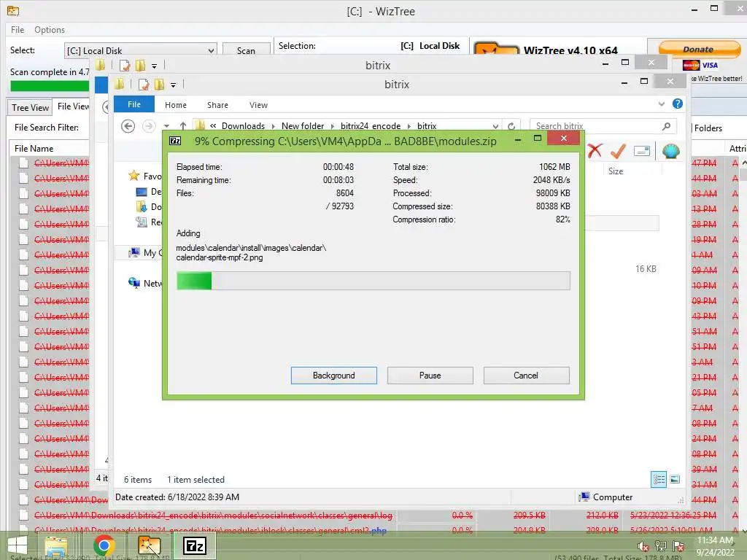Click bitrix24_encode in the address breadcrumb
This screenshot has width=747, height=560.
(x=371, y=126)
